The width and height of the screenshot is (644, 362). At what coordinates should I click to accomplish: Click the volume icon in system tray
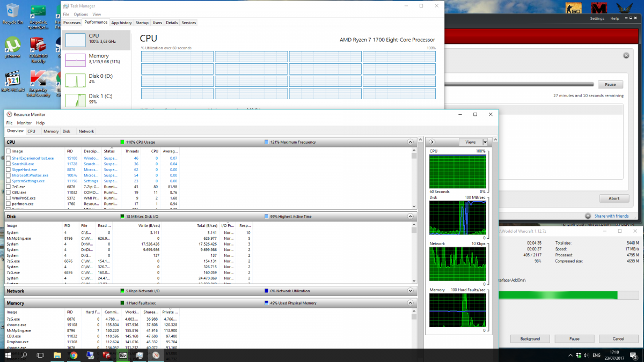586,355
